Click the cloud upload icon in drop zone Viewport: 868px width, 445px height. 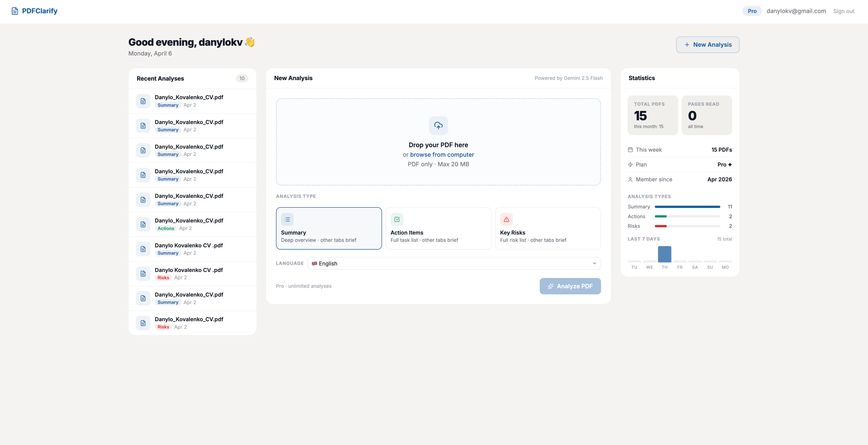[x=438, y=126]
